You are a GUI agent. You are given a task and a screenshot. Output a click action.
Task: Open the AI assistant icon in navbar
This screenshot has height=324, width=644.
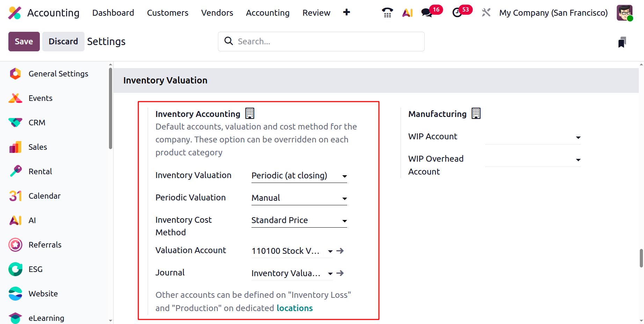(408, 13)
